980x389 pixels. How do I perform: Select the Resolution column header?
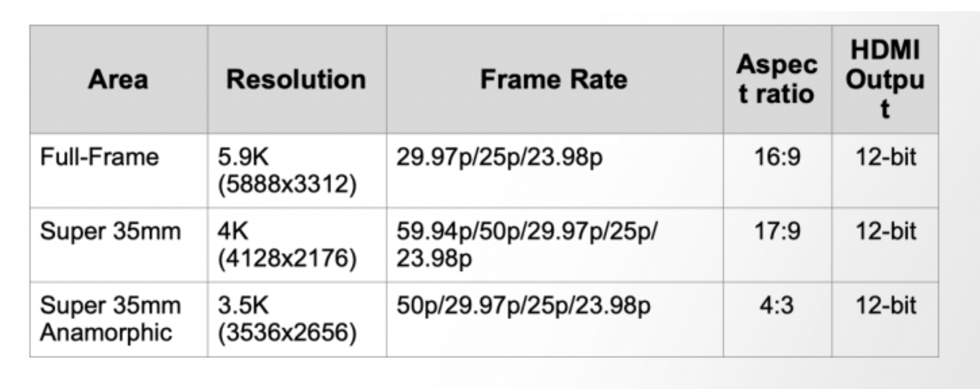296,79
